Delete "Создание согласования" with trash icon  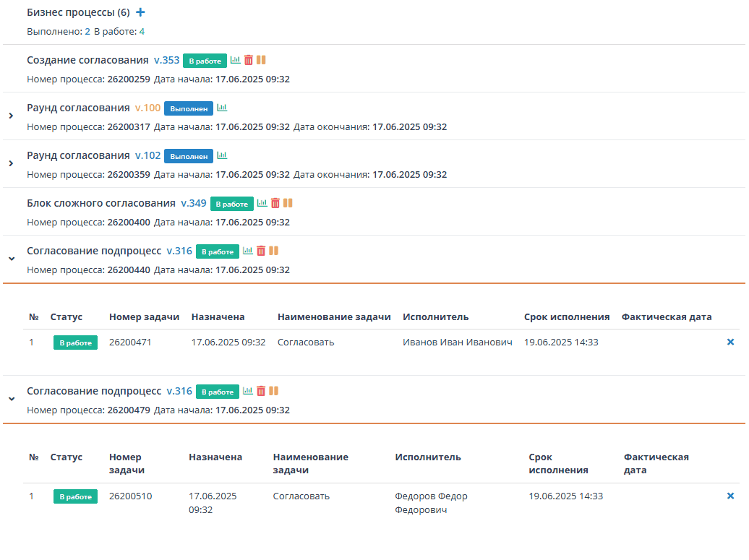(249, 60)
